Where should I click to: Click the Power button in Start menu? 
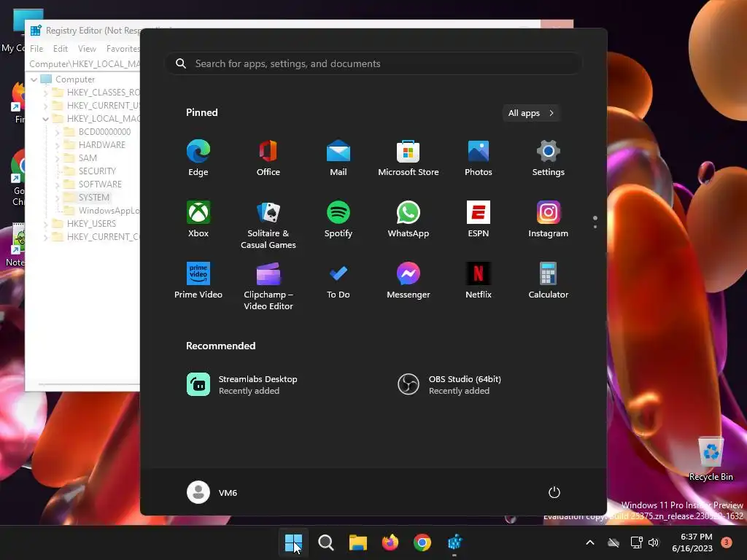click(554, 492)
